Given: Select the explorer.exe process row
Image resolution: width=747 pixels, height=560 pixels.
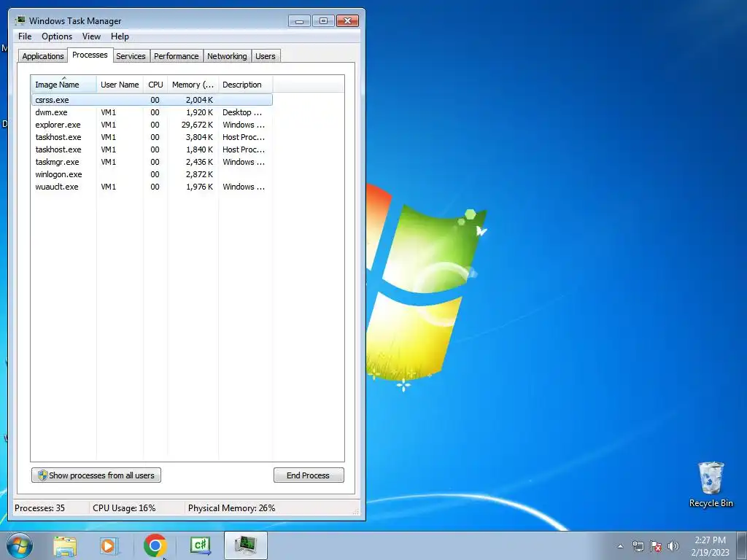Looking at the screenshot, I should coord(152,125).
